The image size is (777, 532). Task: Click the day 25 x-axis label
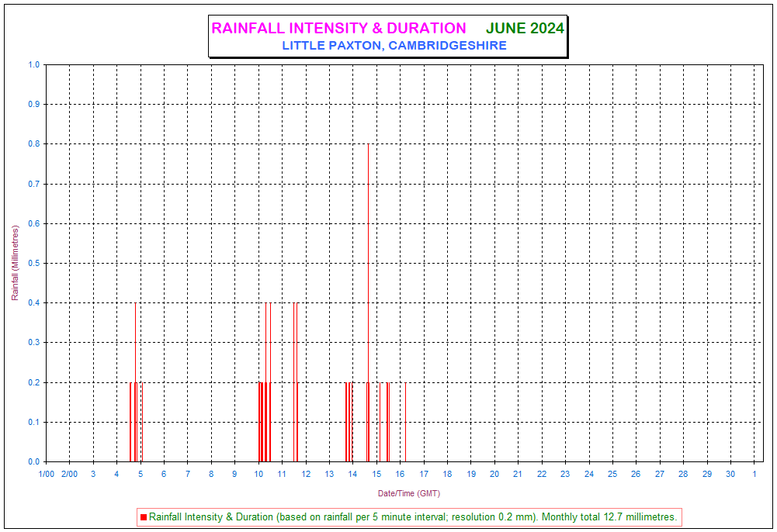tap(612, 474)
